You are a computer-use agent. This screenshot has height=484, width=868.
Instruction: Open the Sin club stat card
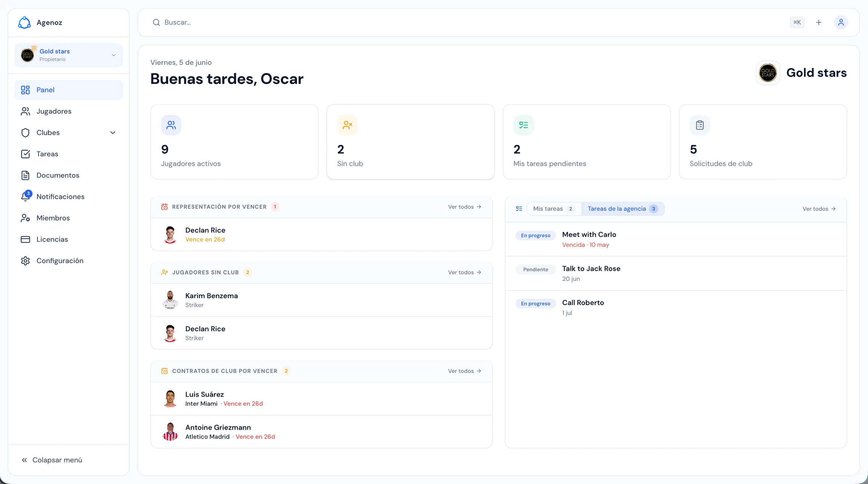410,142
